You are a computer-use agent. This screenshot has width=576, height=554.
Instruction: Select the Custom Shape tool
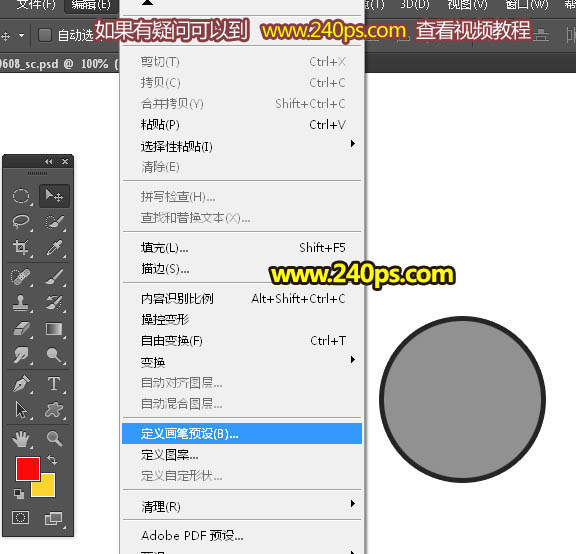click(x=54, y=410)
